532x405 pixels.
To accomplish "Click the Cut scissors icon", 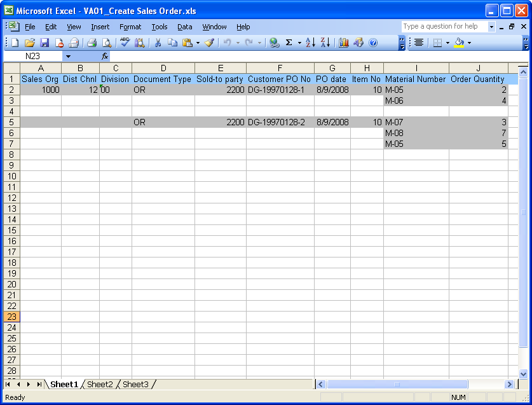I will pos(158,43).
